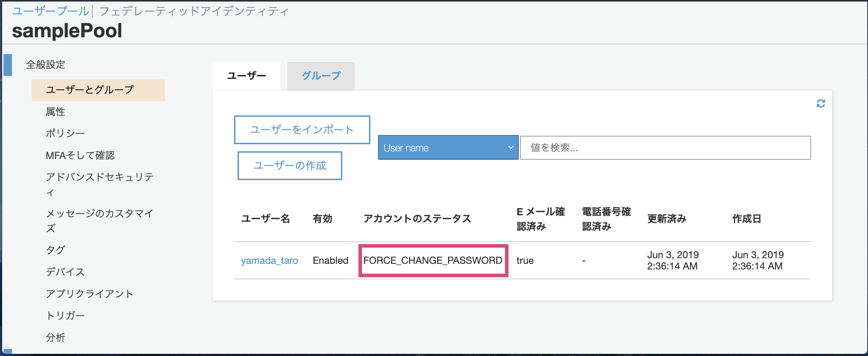The height and width of the screenshot is (356, 868).
Task: Select the ユーザー tab
Action: pos(247,76)
